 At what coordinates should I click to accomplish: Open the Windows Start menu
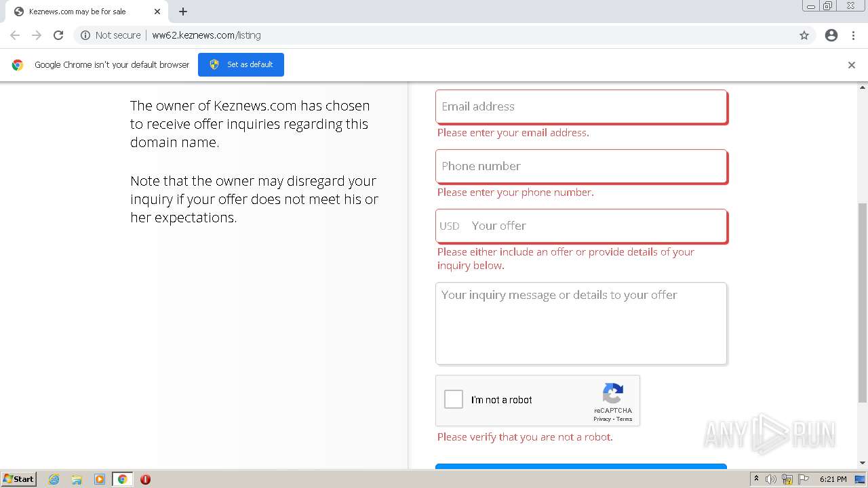[19, 479]
